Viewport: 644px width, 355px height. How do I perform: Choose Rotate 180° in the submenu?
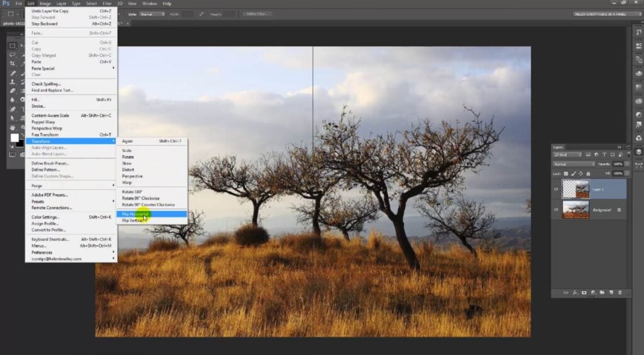[x=132, y=191]
